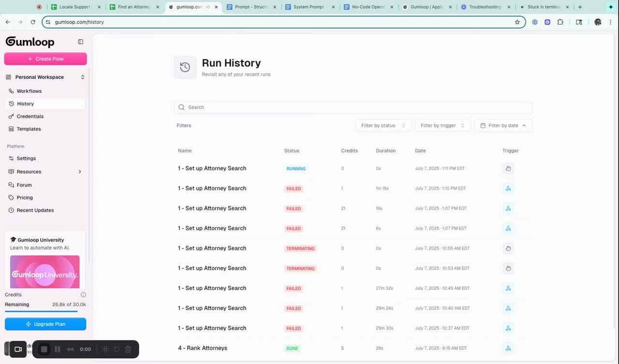Open the Credits info icon
619x364 pixels.
point(83,295)
